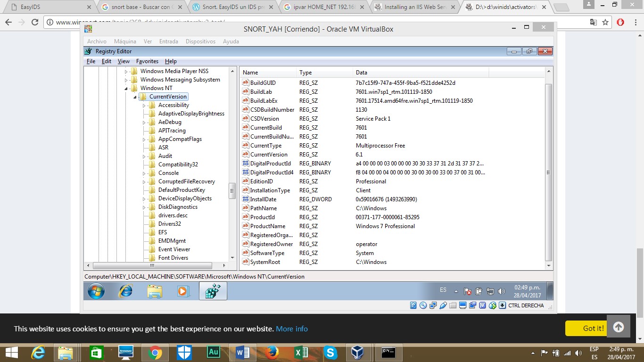Open Skype from the host taskbar

tap(330, 353)
